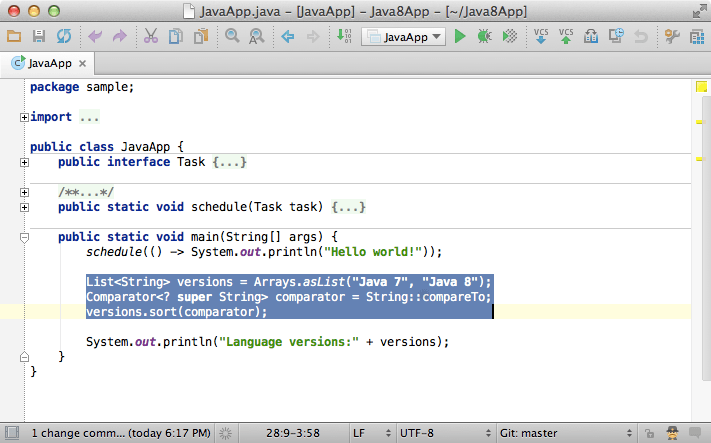Compare with the same repository version icon
The image size is (711, 443).
591,36
